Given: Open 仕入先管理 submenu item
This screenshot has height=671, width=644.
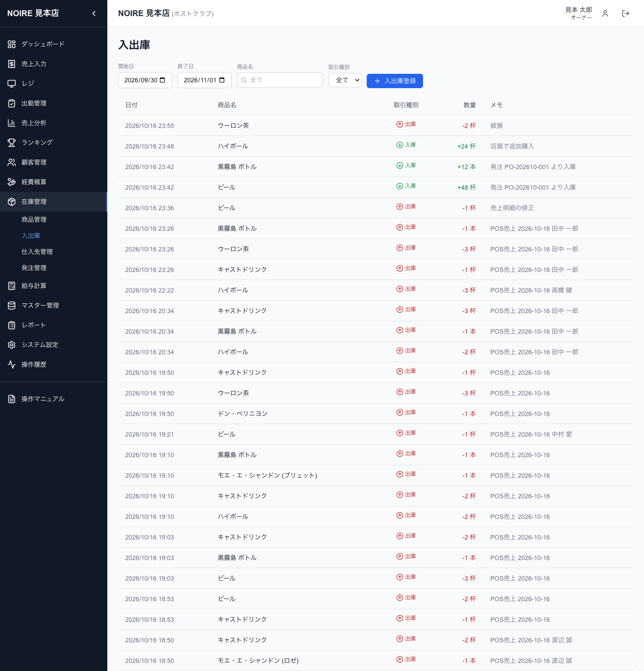Looking at the screenshot, I should coord(37,252).
